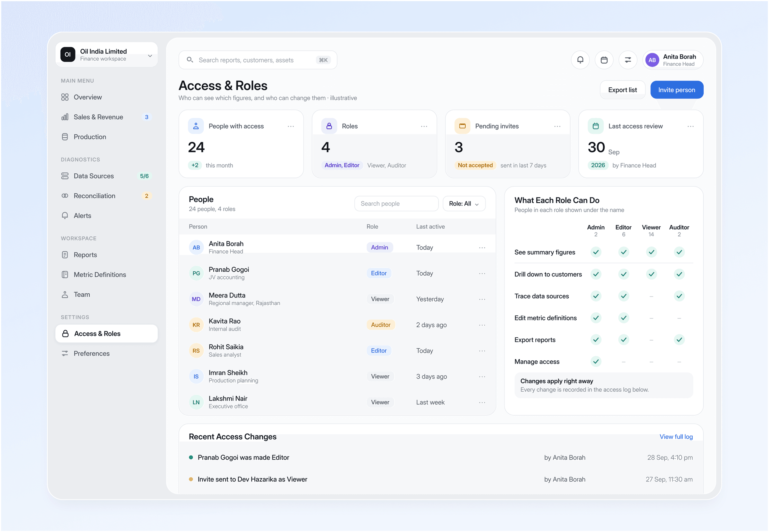Viewport: 769px width, 532px height.
Task: Open Reconciliation in diagnostics menu
Action: (x=106, y=196)
